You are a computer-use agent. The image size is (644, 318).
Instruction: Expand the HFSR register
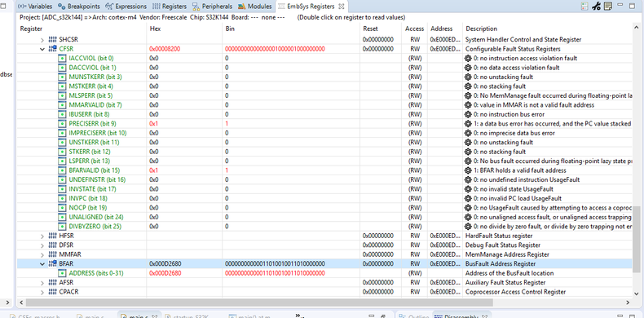click(42, 236)
